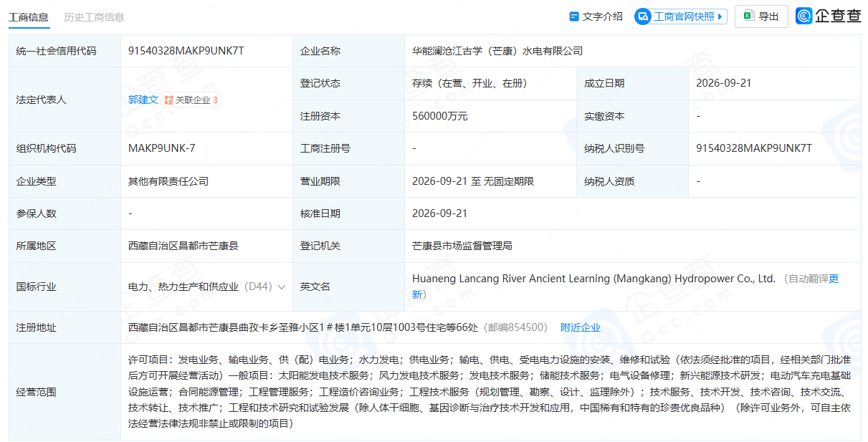Open the 文字介绍 text introduction
868x442 pixels.
[596, 16]
